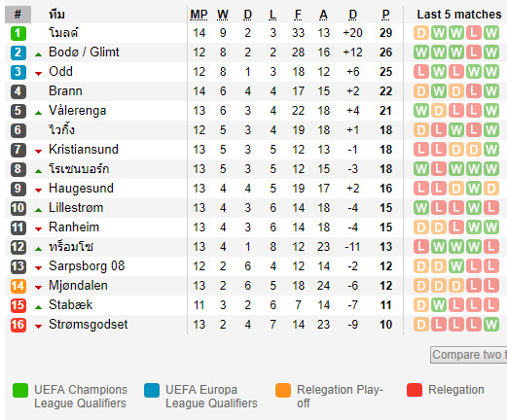Click the red rank 16 badge for Strømsgodset

click(x=18, y=325)
